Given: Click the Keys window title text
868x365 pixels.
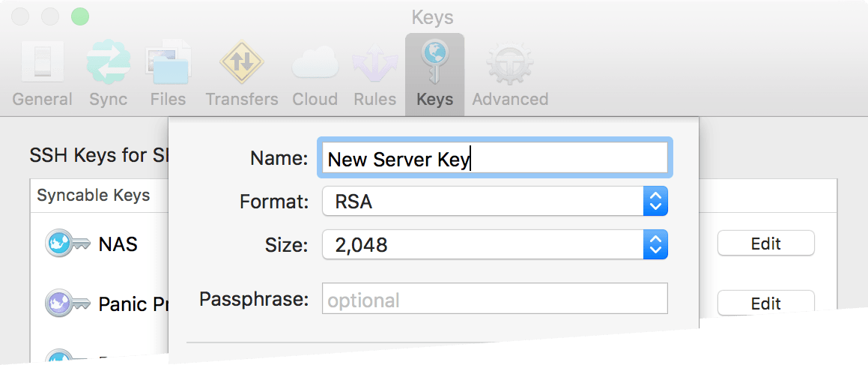Looking at the screenshot, I should tap(433, 16).
